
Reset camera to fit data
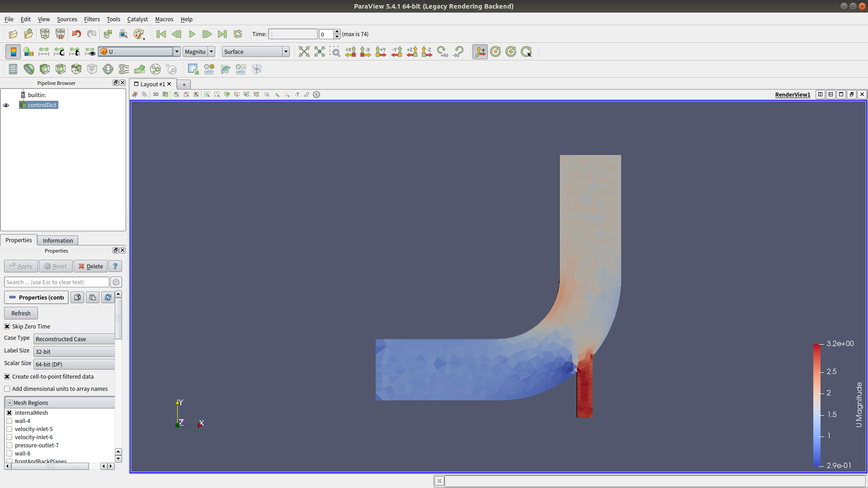(304, 52)
